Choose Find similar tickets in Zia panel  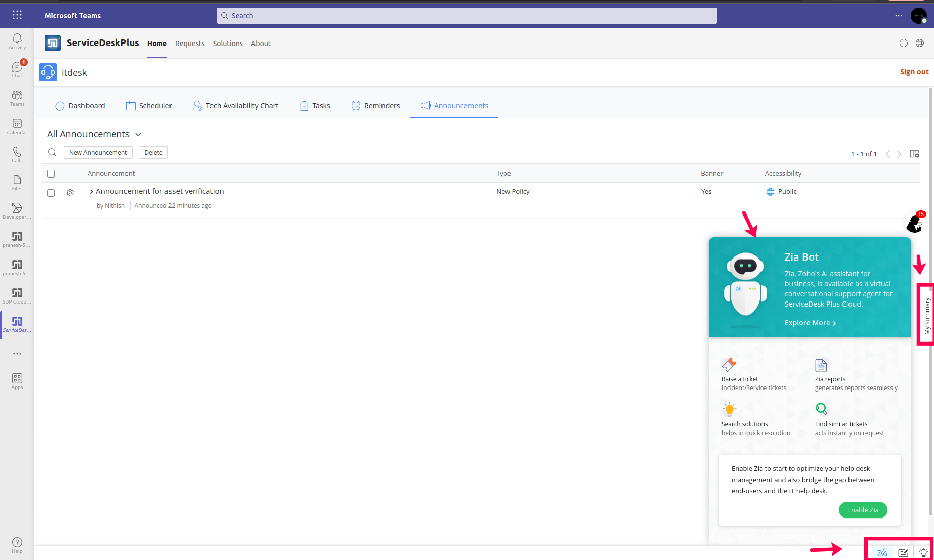point(850,420)
